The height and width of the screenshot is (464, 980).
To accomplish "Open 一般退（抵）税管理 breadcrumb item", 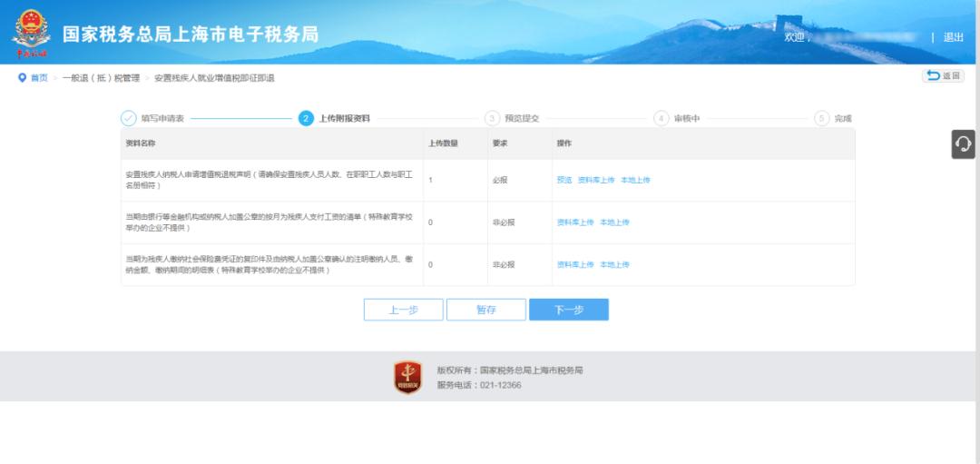I will tap(101, 78).
